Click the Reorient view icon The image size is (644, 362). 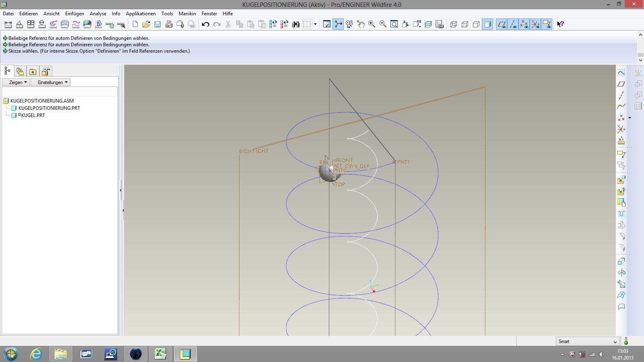tap(406, 24)
